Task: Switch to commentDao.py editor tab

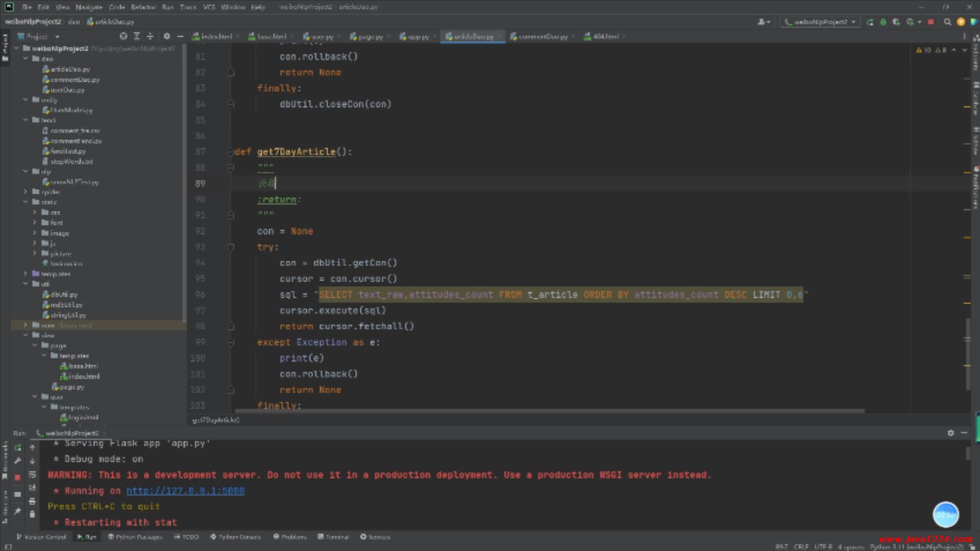Action: (543, 37)
